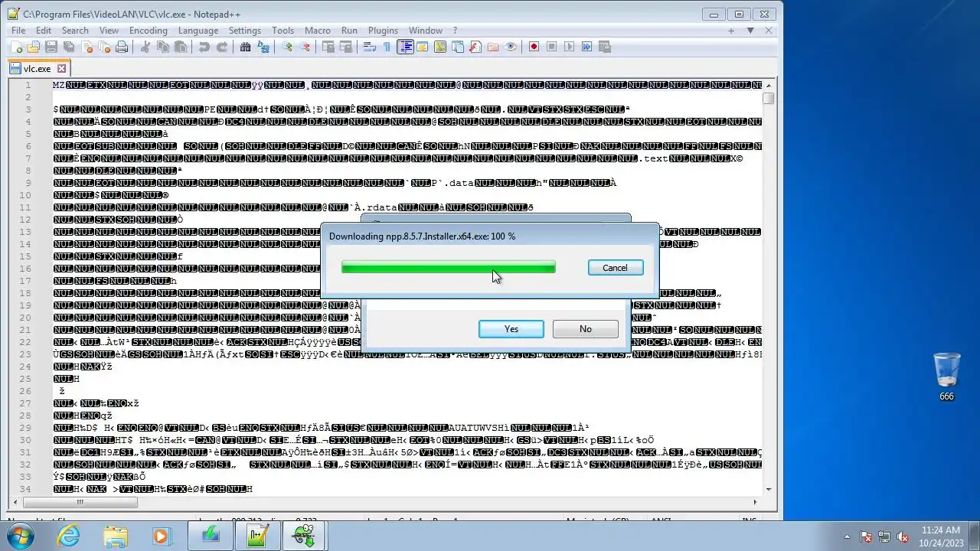The width and height of the screenshot is (980, 551).
Task: Click the editor vertical scrollbar thumb
Action: point(769,99)
